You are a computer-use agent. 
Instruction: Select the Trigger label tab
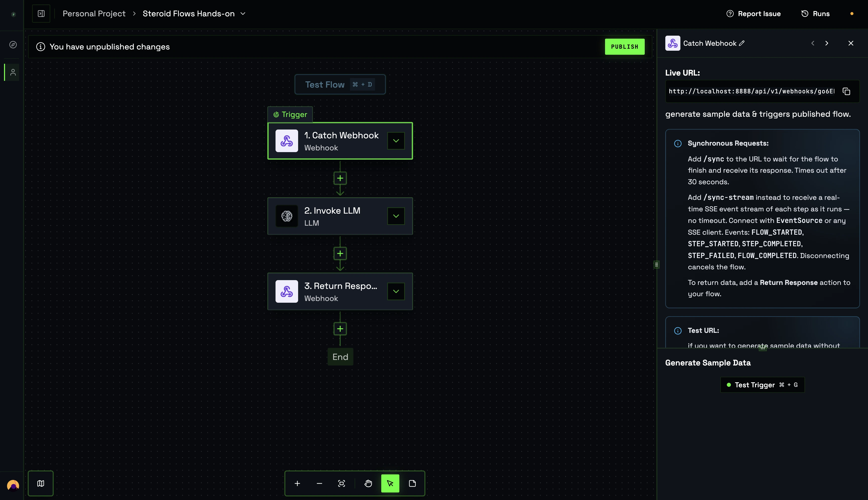pyautogui.click(x=290, y=114)
